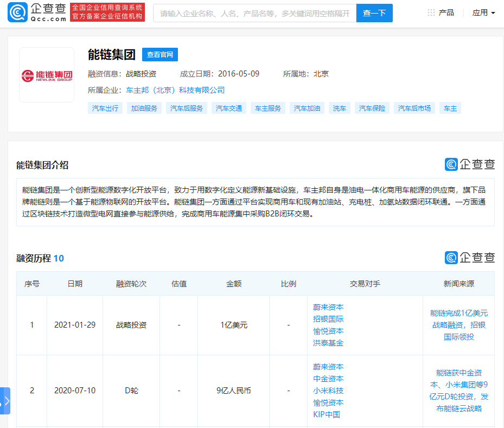The height and width of the screenshot is (428, 504).
Task: Open the 应用 dropdown menu
Action: click(483, 12)
